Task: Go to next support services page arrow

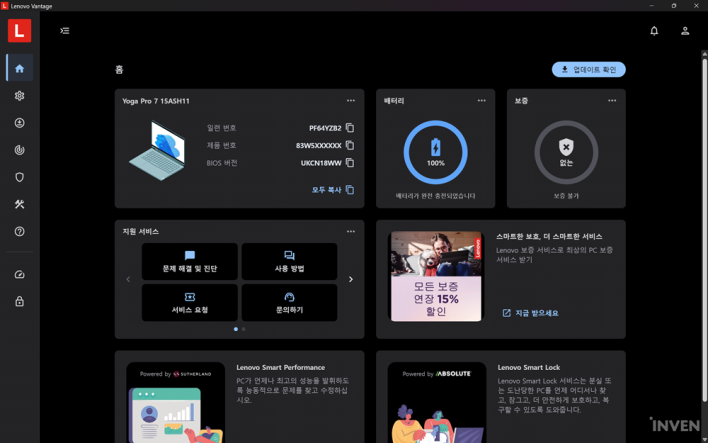Action: (x=351, y=280)
